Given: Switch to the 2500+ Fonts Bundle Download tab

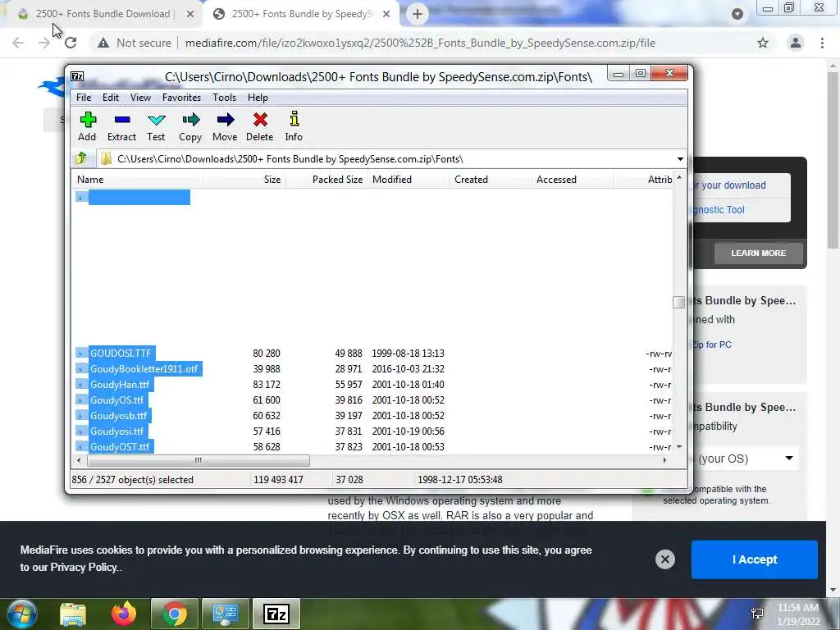Looking at the screenshot, I should (103, 14).
